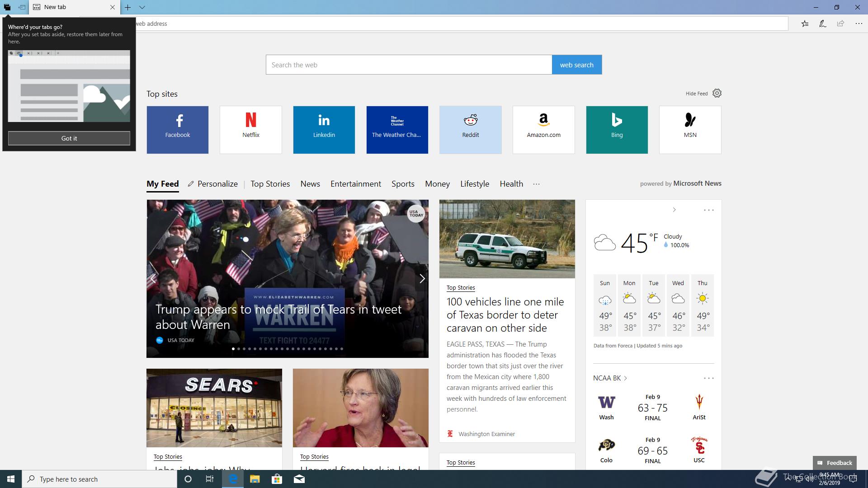Open the Mail app from the taskbar
The width and height of the screenshot is (868, 488).
pyautogui.click(x=299, y=479)
